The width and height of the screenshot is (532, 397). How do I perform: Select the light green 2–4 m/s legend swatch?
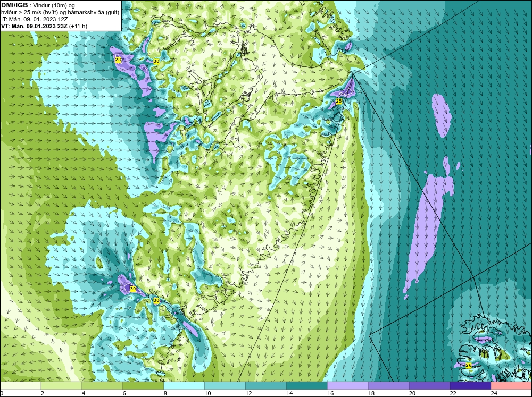coord(61,386)
